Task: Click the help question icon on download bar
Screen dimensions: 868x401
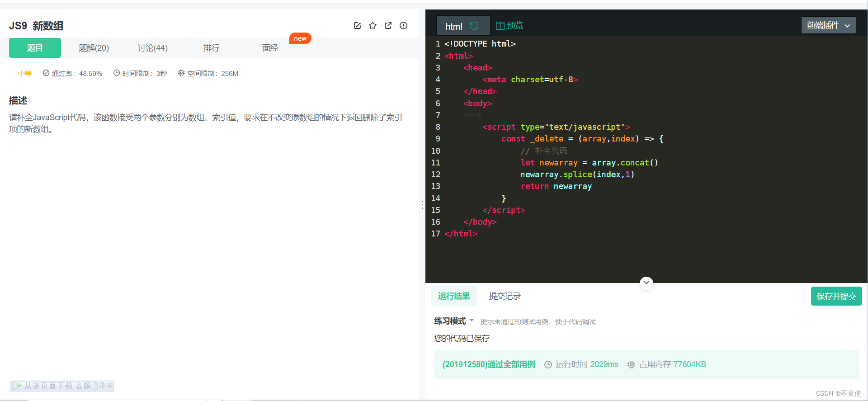Action: click(x=102, y=385)
